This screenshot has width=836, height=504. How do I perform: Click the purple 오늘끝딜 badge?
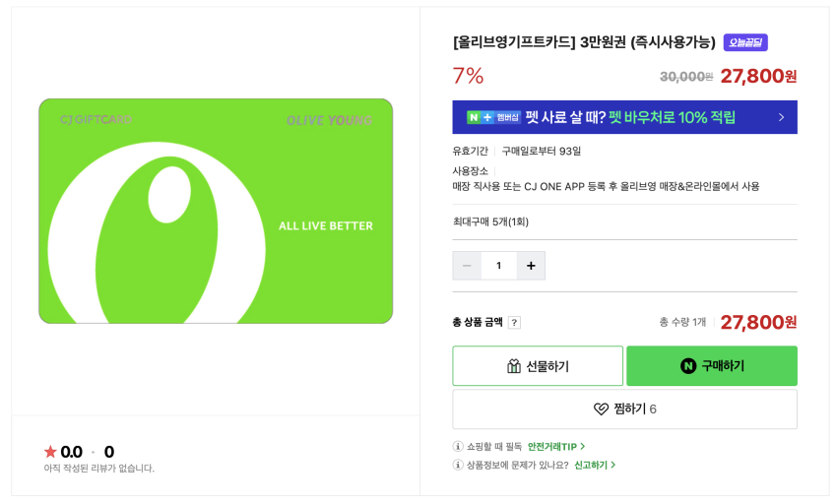coord(745,42)
